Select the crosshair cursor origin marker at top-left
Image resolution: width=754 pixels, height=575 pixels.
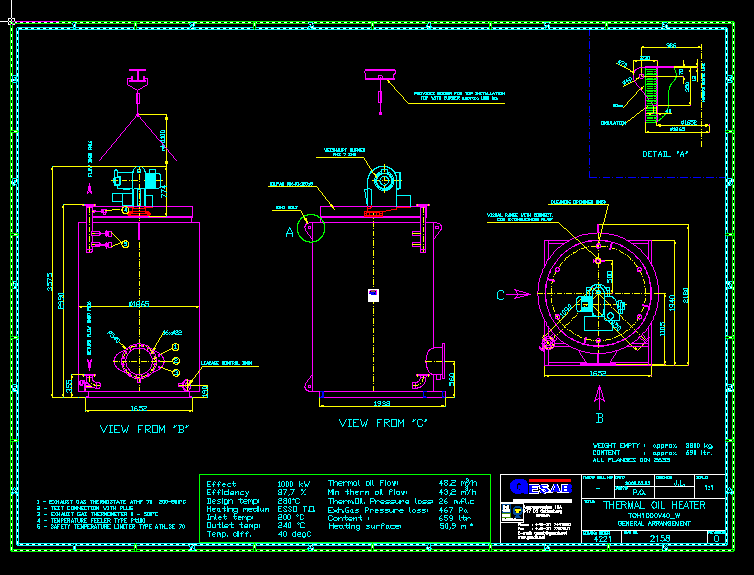tap(11, 21)
